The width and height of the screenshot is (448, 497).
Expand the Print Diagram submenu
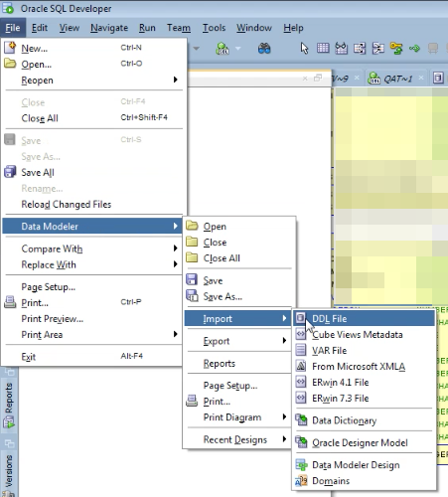click(238, 417)
